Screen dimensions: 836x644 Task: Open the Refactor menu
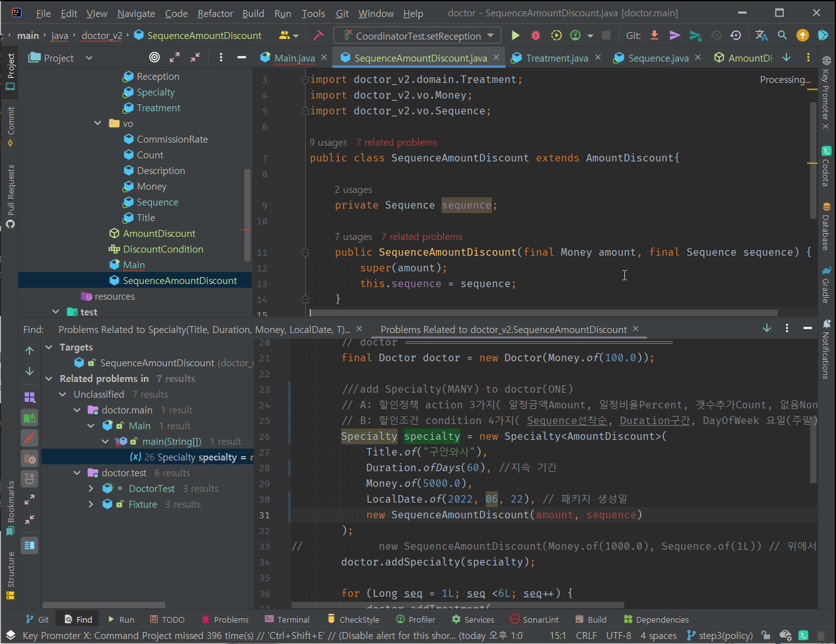click(x=215, y=13)
